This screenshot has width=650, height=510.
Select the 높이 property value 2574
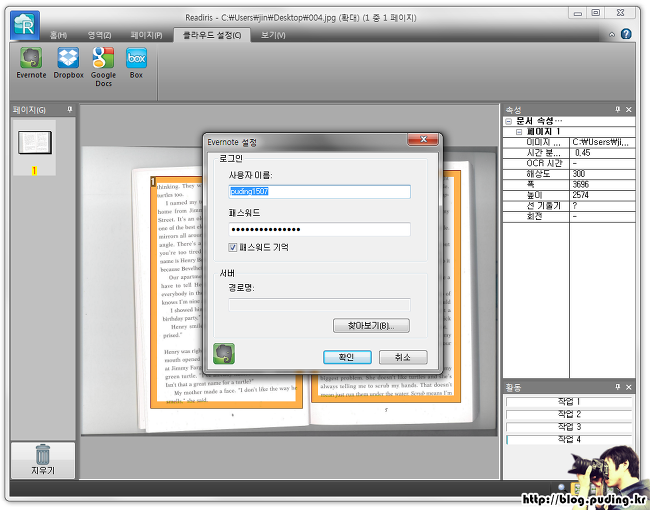(x=602, y=195)
